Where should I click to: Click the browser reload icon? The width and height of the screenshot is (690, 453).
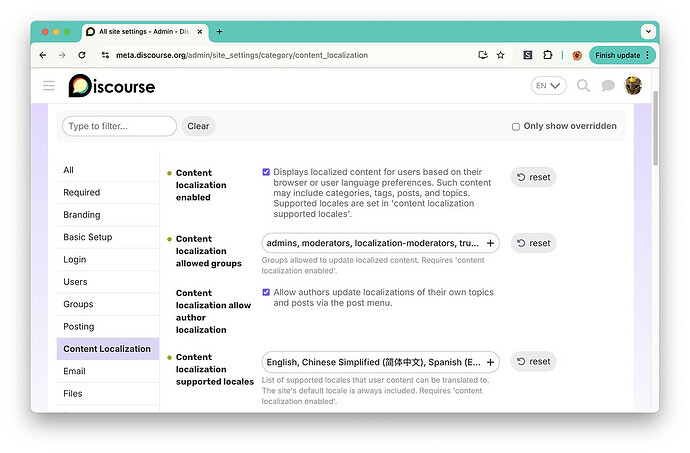click(x=83, y=55)
